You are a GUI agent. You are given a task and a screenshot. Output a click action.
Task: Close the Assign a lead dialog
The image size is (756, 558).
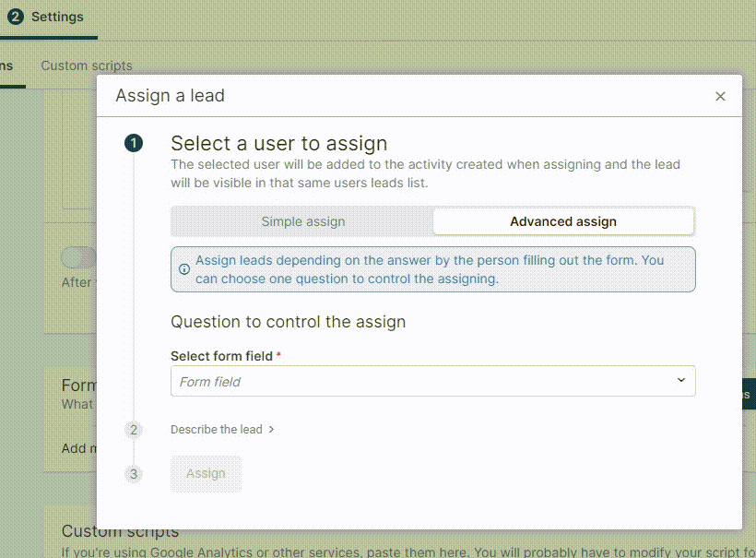tap(720, 97)
